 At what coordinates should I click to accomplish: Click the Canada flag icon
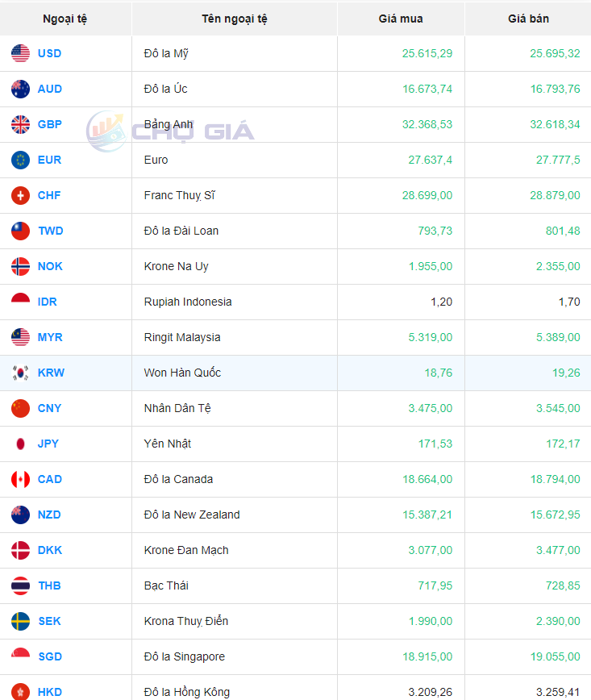(20, 479)
